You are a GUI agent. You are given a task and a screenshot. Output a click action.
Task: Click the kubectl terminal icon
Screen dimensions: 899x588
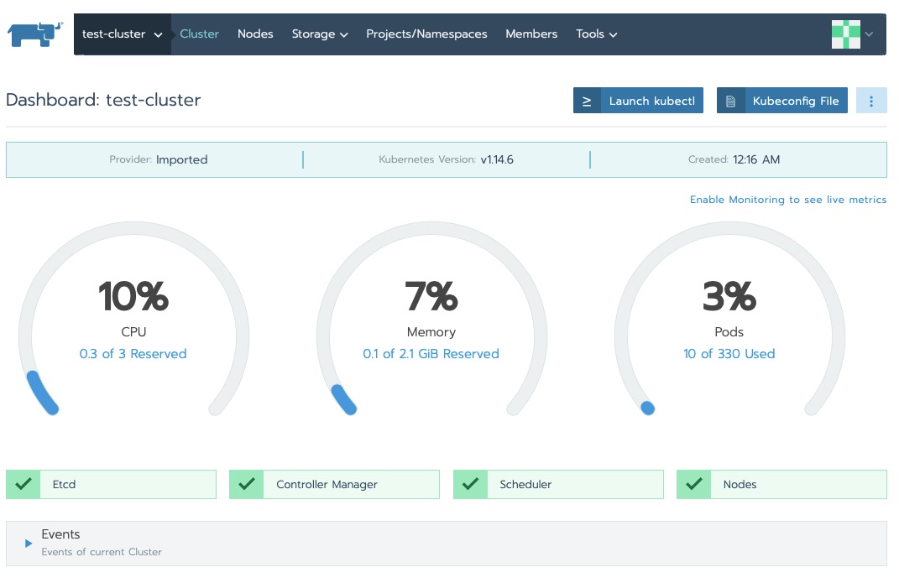(587, 100)
